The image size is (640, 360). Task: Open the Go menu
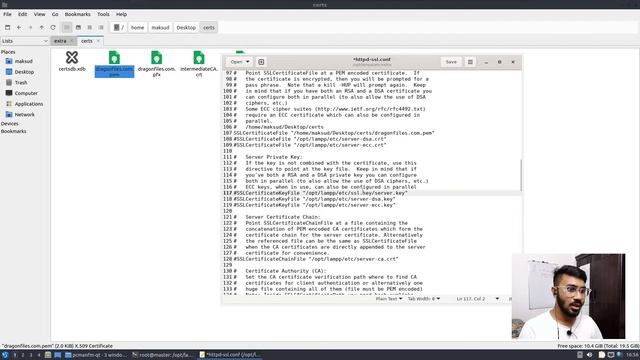coord(55,14)
